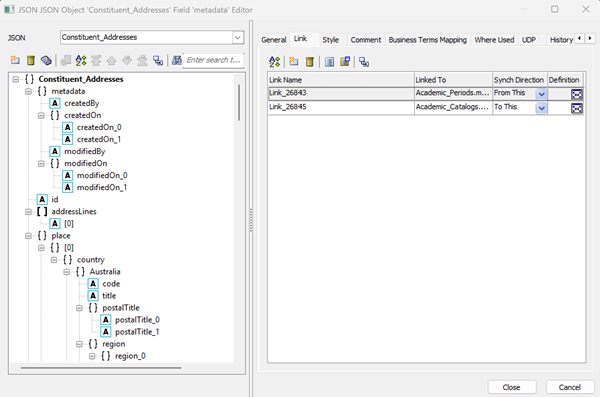This screenshot has width=600, height=397.
Task: Click the New item icon in JSON toolbar
Action: 15,60
